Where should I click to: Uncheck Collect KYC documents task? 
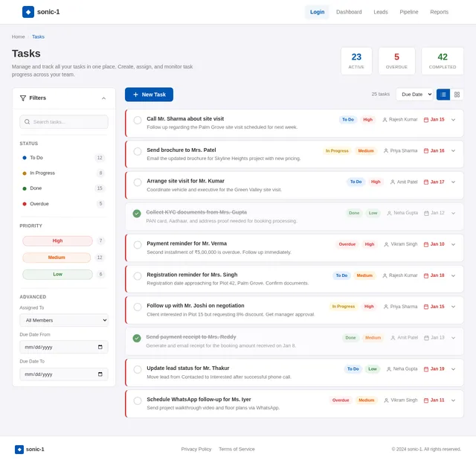[137, 214]
